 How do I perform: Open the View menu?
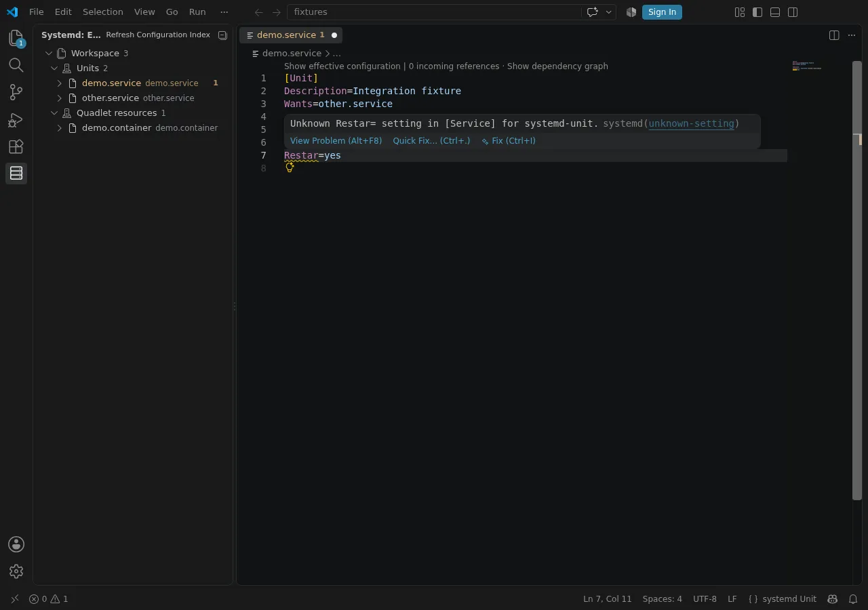(x=144, y=12)
